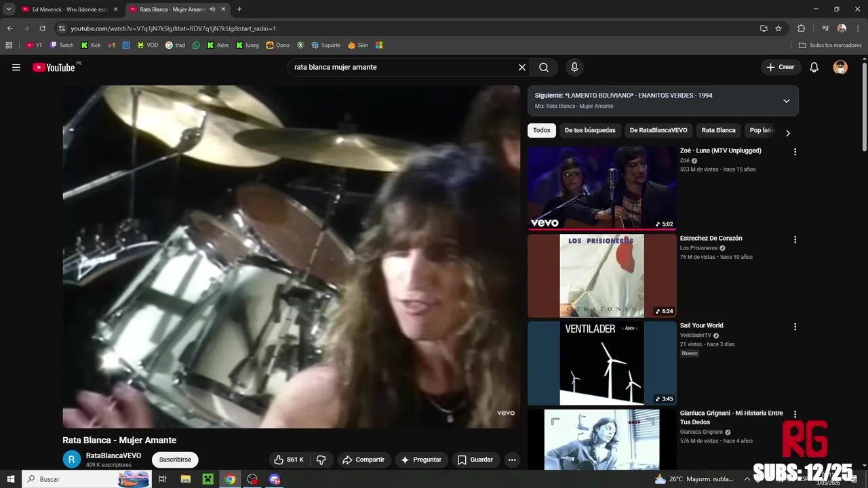Submit search with magnifier button
This screenshot has height=488, width=868.
point(544,67)
